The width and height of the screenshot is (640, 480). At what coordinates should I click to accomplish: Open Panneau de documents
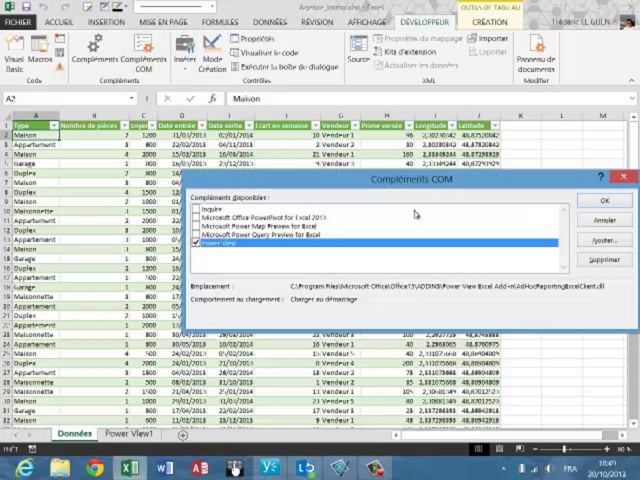[536, 53]
